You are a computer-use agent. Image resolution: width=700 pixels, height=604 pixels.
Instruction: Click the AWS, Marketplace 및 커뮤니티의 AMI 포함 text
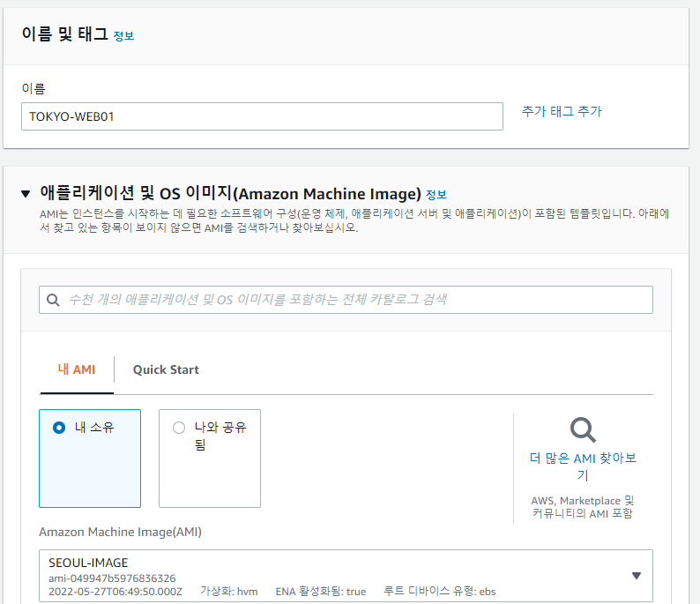(583, 507)
